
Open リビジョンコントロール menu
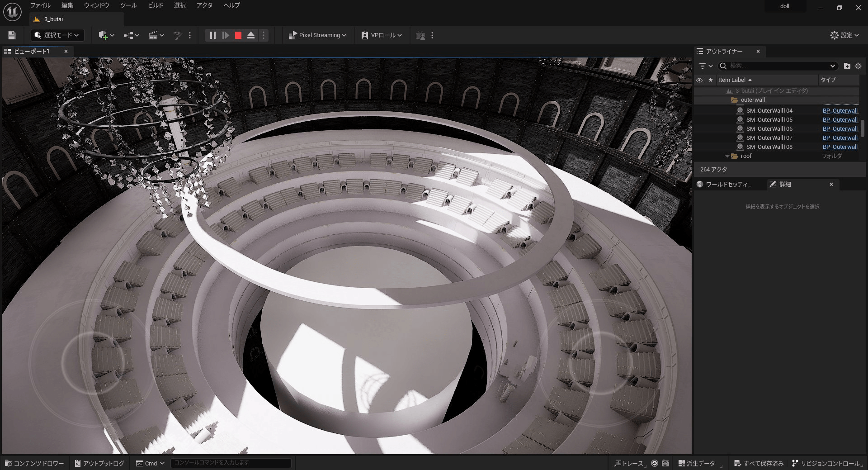click(826, 463)
